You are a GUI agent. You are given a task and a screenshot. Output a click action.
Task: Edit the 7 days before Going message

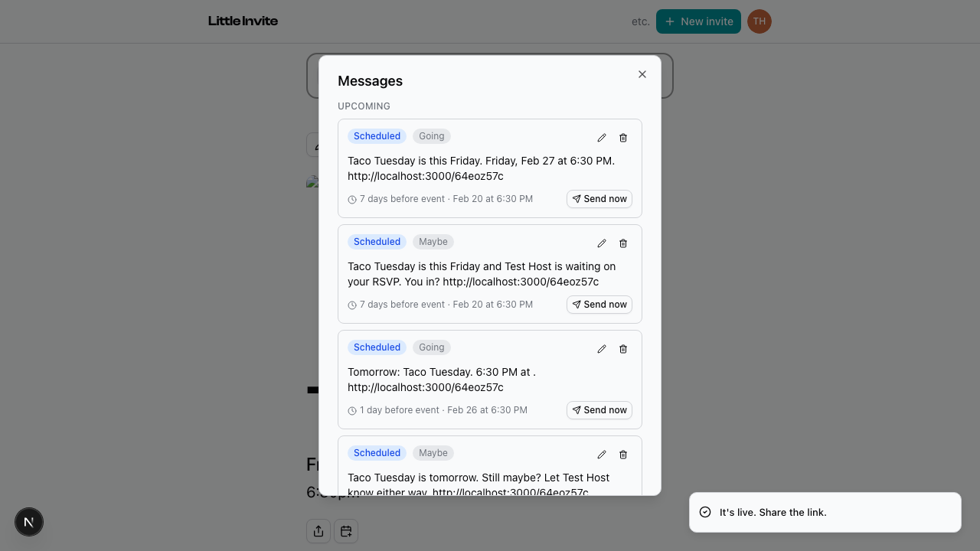click(602, 138)
